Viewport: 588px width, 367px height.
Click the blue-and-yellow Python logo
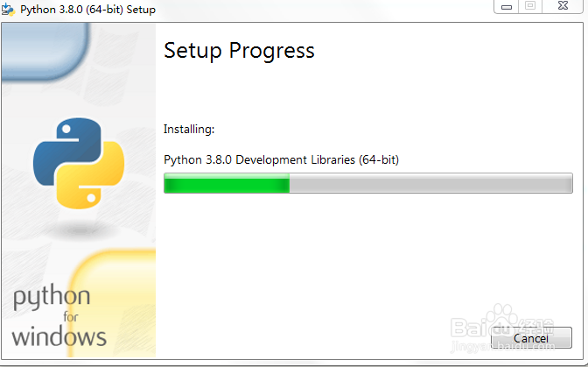79,163
